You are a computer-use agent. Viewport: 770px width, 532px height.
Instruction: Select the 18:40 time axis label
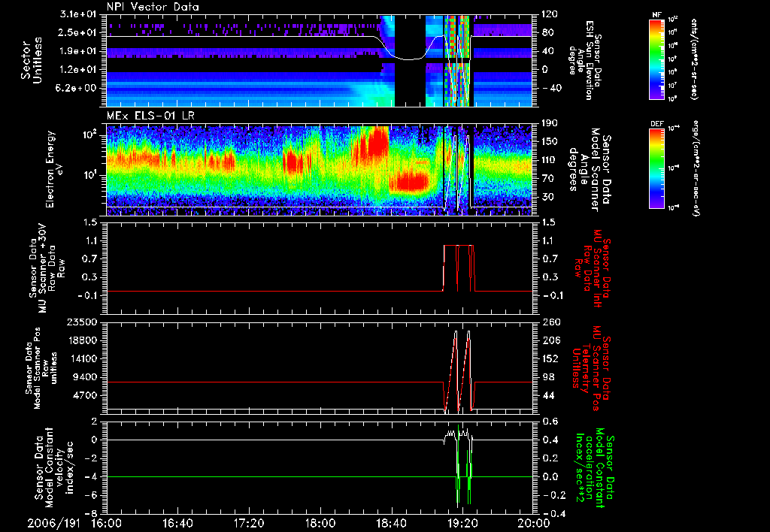(x=391, y=522)
